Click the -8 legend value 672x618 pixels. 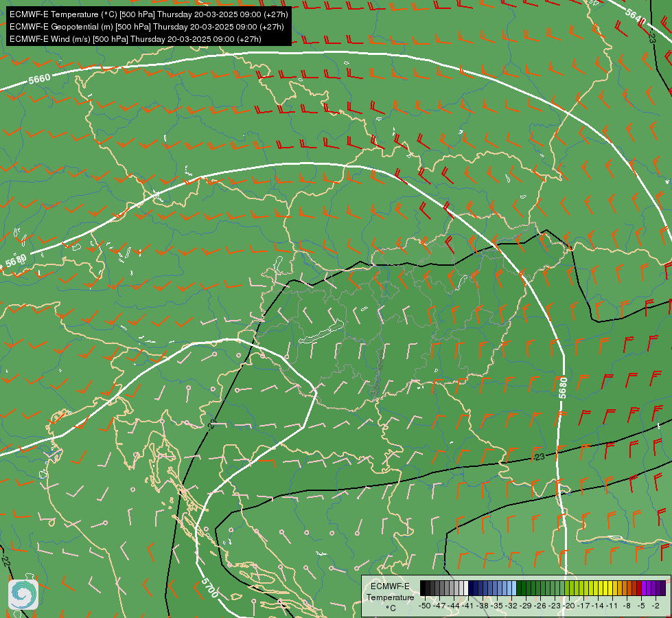(x=627, y=606)
